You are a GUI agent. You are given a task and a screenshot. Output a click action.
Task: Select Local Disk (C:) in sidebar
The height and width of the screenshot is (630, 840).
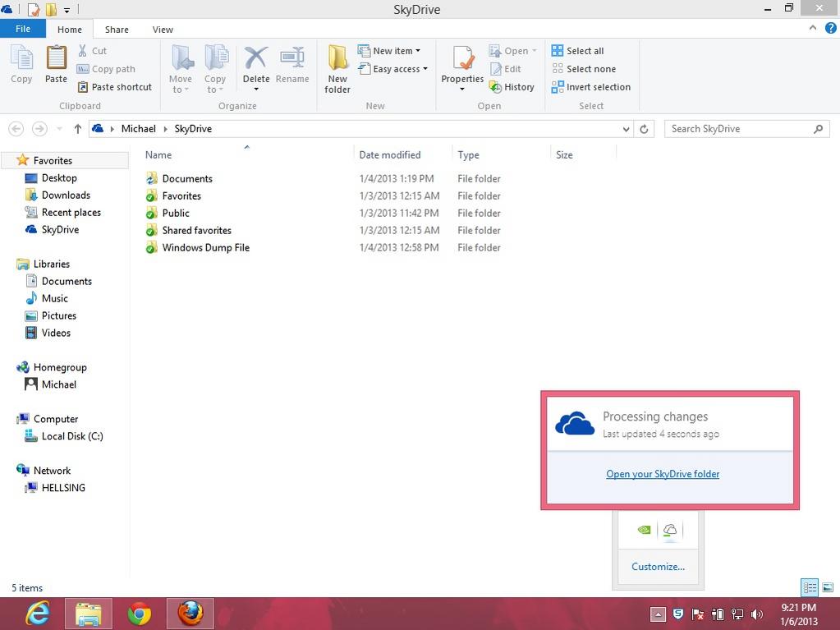click(x=72, y=436)
